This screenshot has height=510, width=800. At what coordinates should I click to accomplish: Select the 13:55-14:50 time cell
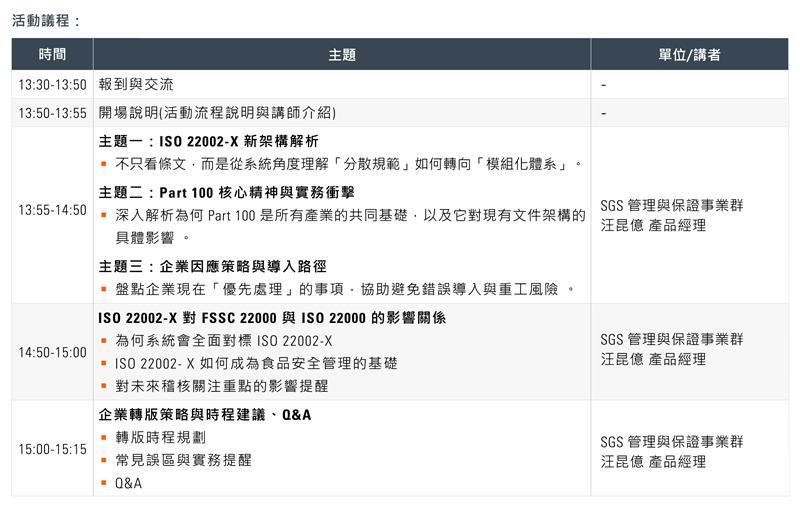[53, 211]
